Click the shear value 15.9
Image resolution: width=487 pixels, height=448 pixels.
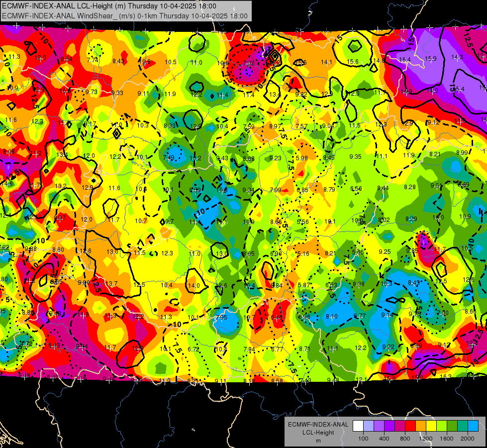coord(430,58)
